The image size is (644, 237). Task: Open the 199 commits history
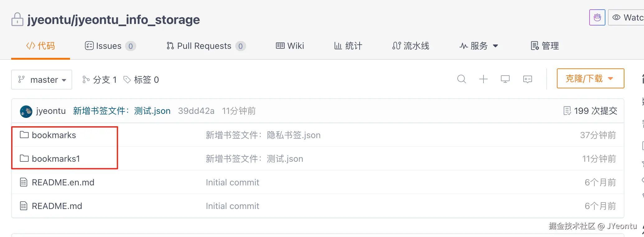point(590,111)
